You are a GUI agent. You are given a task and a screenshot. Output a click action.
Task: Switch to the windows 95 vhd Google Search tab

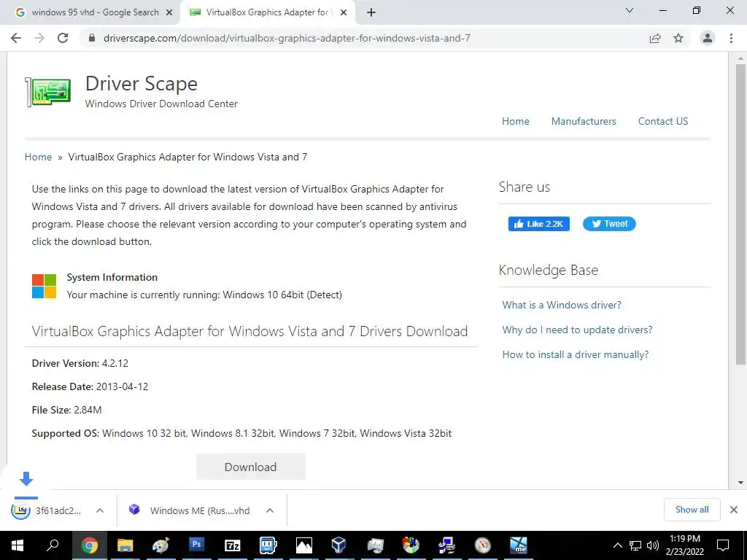pos(95,12)
